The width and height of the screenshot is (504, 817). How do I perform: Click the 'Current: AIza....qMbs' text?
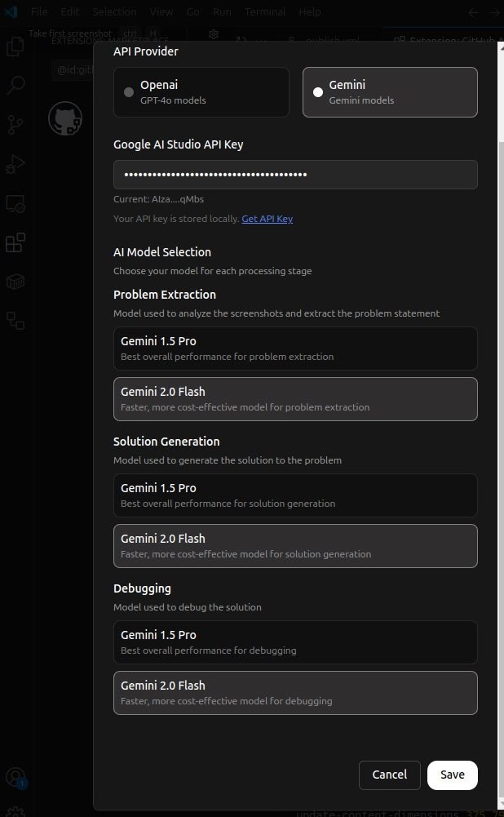(x=159, y=199)
